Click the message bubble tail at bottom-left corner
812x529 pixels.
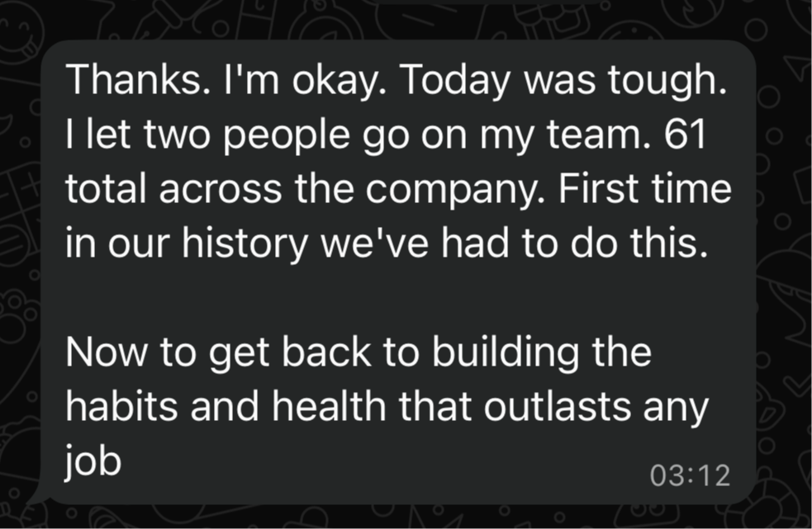click(x=36, y=496)
